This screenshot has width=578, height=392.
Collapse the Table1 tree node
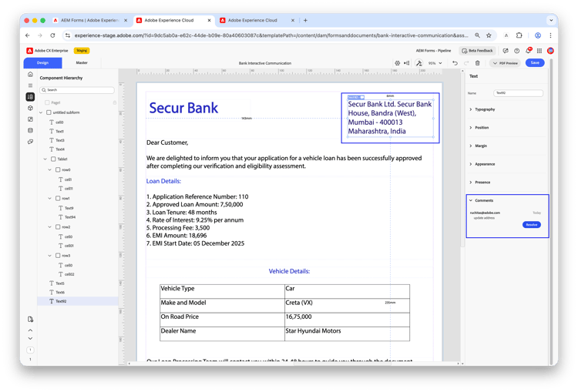[45, 159]
